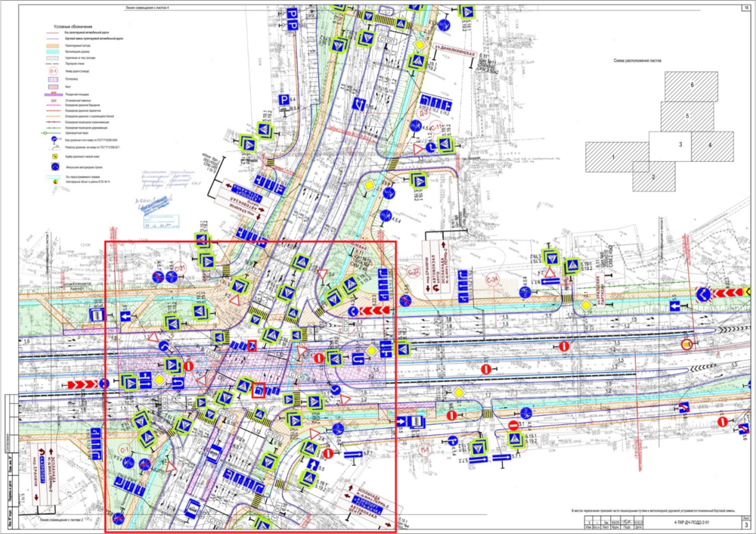Click the C-22 ramp number marker
The image size is (756, 534).
pos(414,272)
